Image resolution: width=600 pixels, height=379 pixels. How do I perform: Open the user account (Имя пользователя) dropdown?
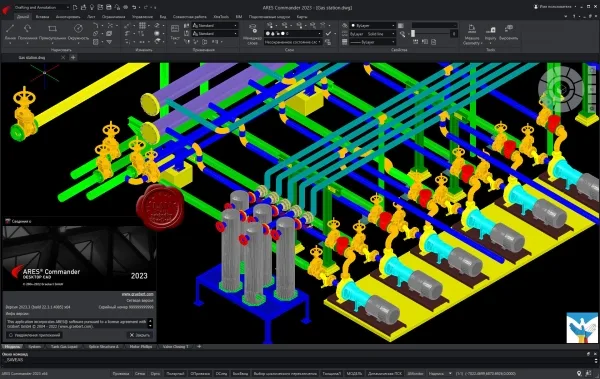tap(555, 7)
